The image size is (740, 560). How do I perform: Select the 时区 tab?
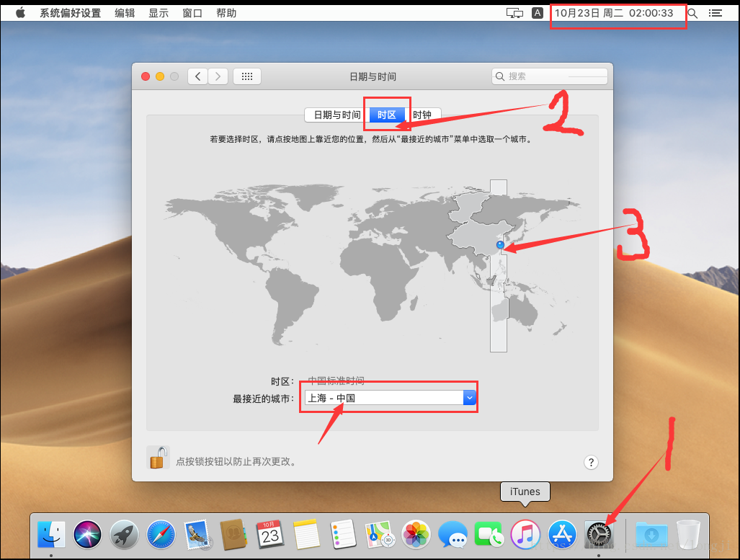386,115
